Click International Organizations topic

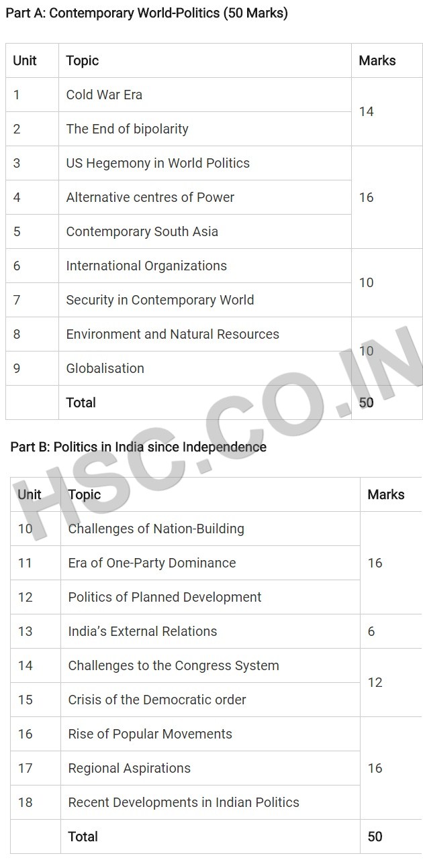[x=146, y=266]
